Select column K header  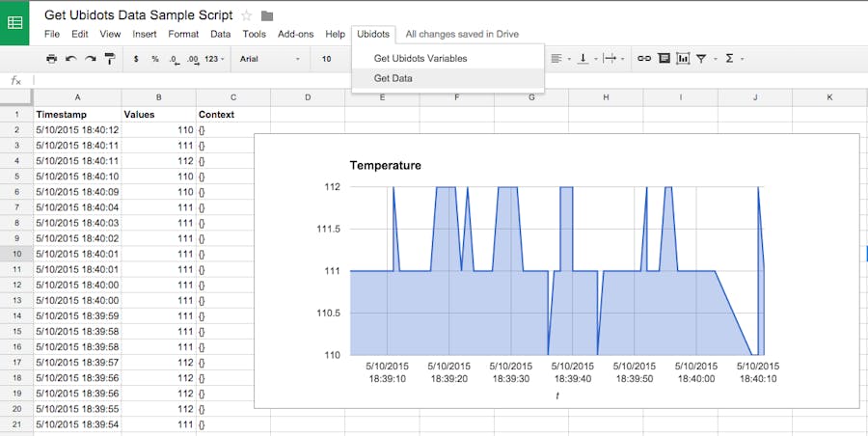pyautogui.click(x=829, y=97)
